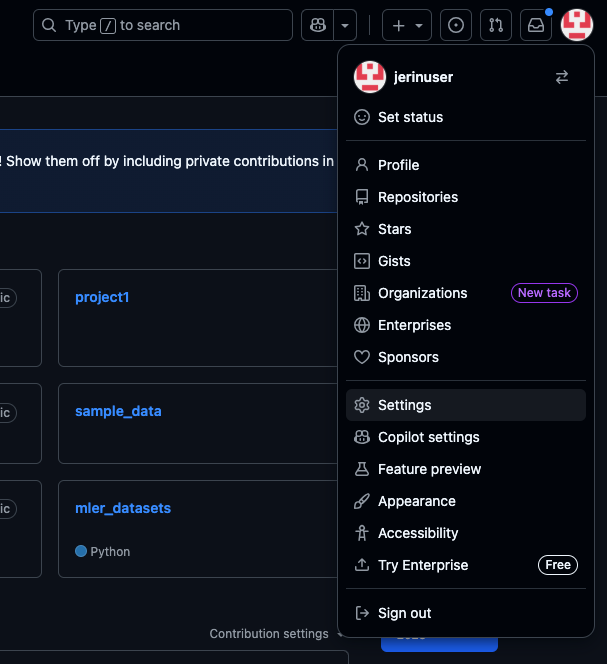Click the New task badge beside Organizations
Viewport: 607px width, 664px height.
(544, 293)
